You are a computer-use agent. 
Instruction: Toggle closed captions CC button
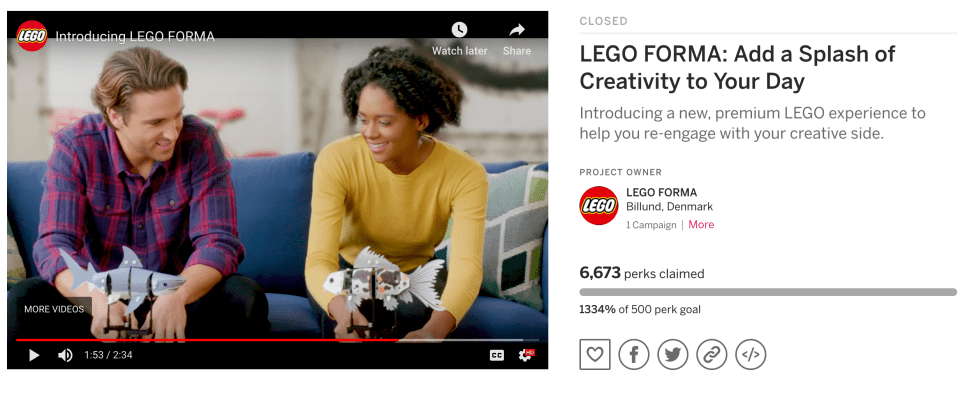[x=497, y=355]
